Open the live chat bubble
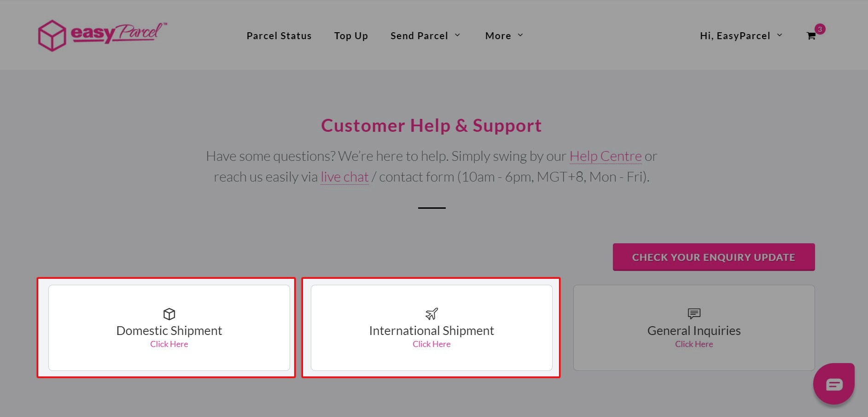Image resolution: width=868 pixels, height=417 pixels. [833, 383]
